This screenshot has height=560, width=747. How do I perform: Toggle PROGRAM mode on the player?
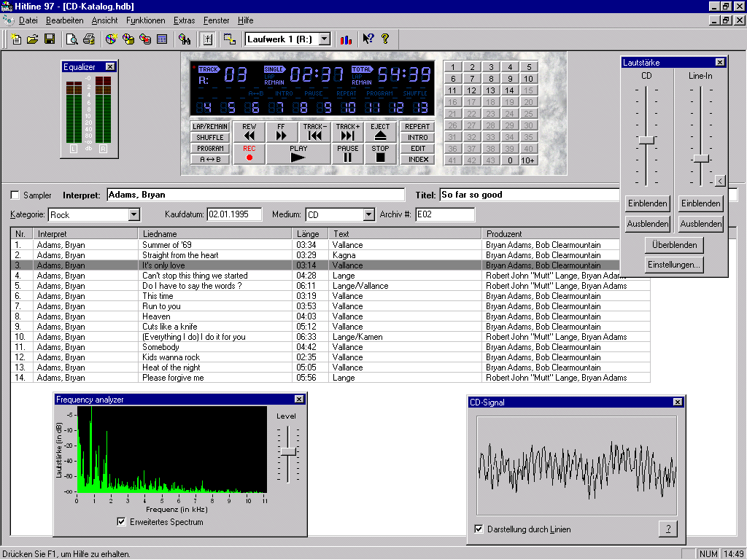click(209, 149)
